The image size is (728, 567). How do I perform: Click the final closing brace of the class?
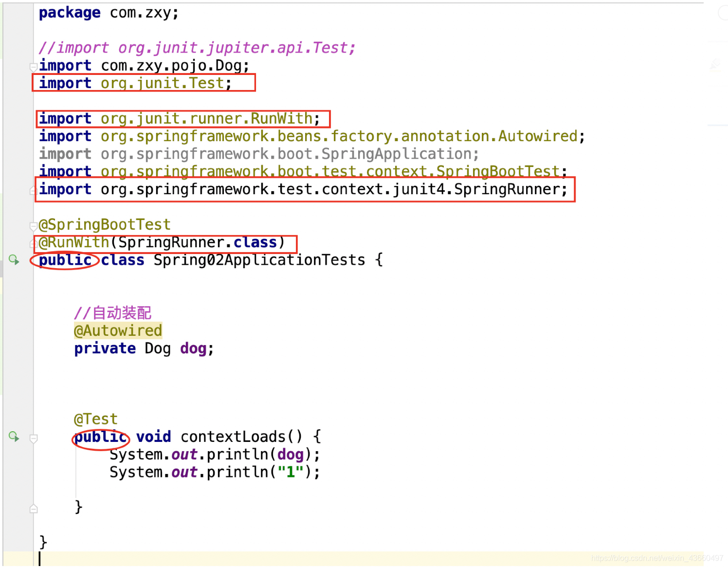(x=43, y=542)
